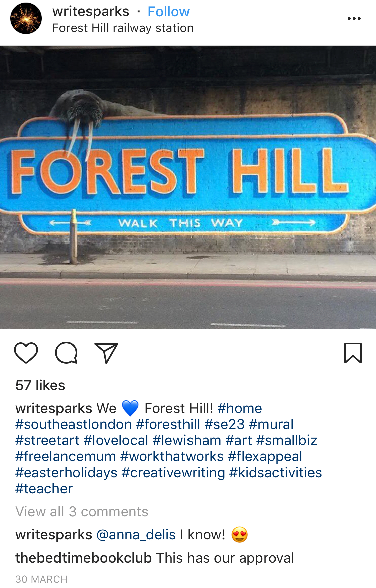The height and width of the screenshot is (588, 376).
Task: Open thebedtimebookclub commenter profile
Action: click(84, 558)
